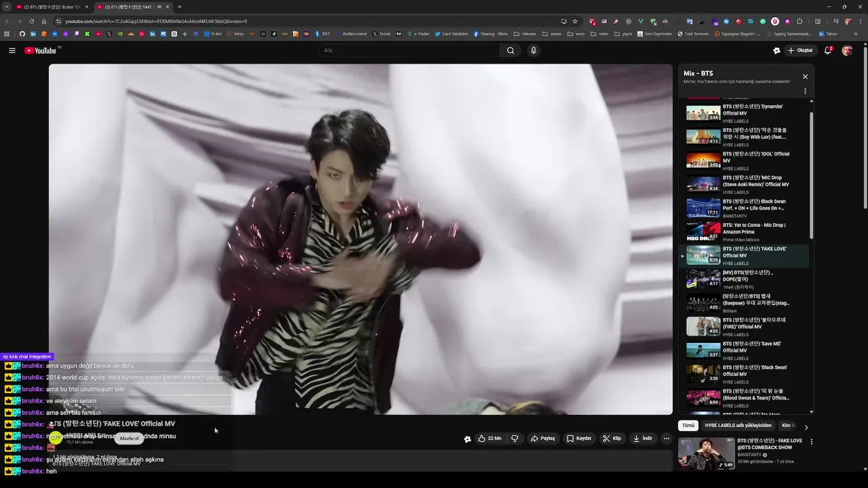Open the Card Validator bookmark
This screenshot has width=868, height=488.
[x=452, y=34]
